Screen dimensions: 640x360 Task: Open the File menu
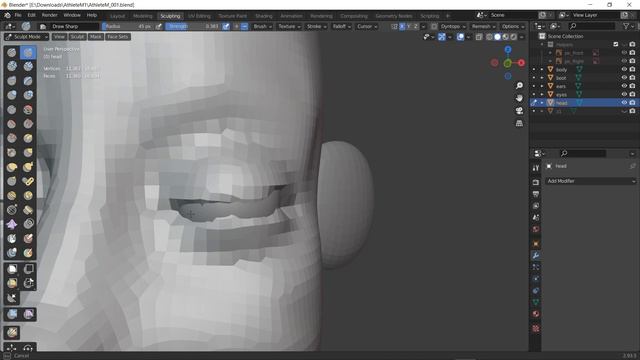coord(18,15)
